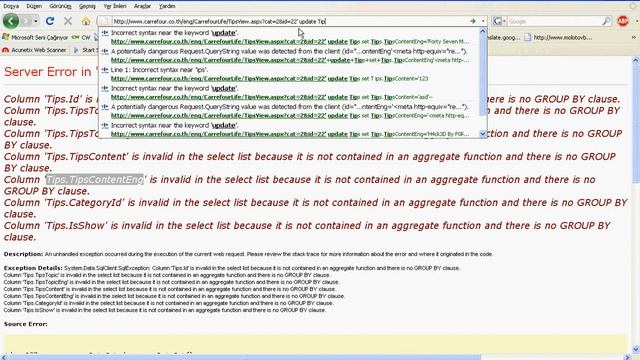
Task: Show more bookmarks with the chevron
Action: tap(634, 37)
